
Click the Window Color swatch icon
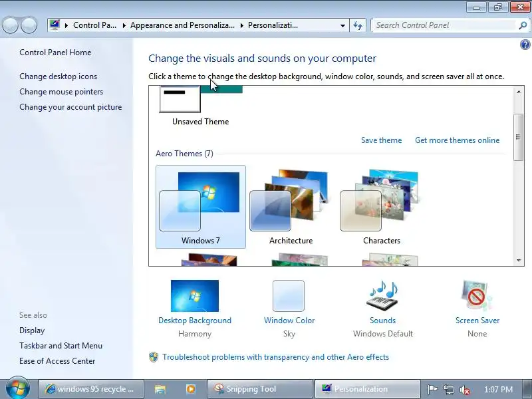[289, 296]
